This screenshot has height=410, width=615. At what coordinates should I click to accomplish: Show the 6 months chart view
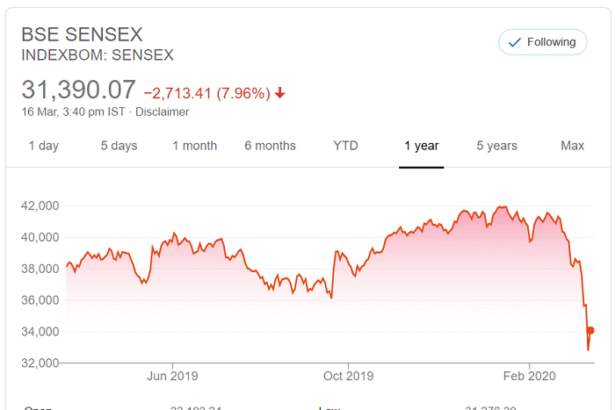[270, 146]
